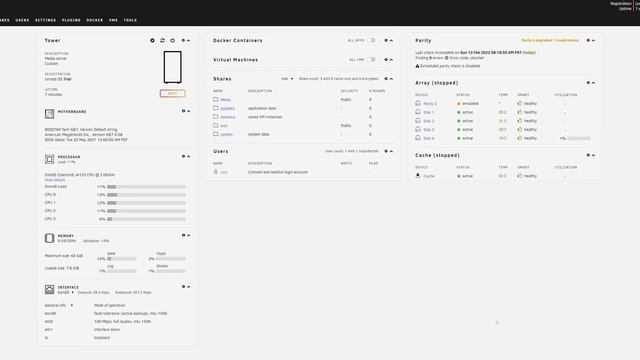Open the Media share link
The width and height of the screenshot is (640, 360).
[226, 100]
